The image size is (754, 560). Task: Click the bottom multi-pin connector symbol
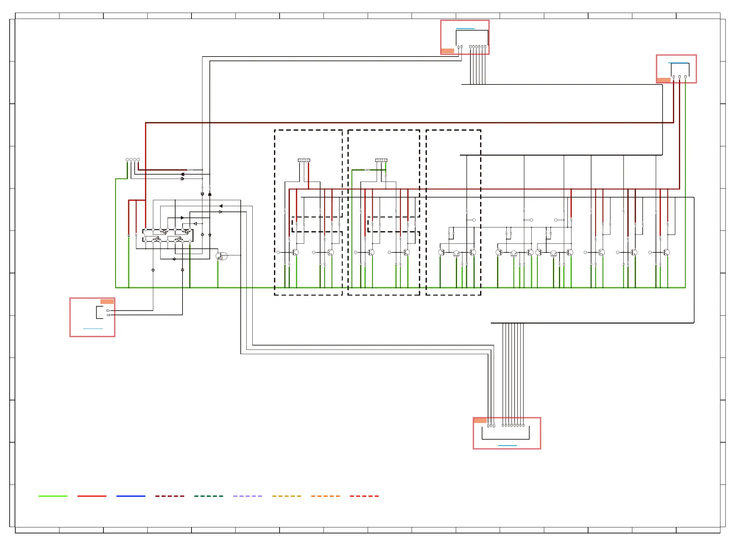click(x=506, y=432)
